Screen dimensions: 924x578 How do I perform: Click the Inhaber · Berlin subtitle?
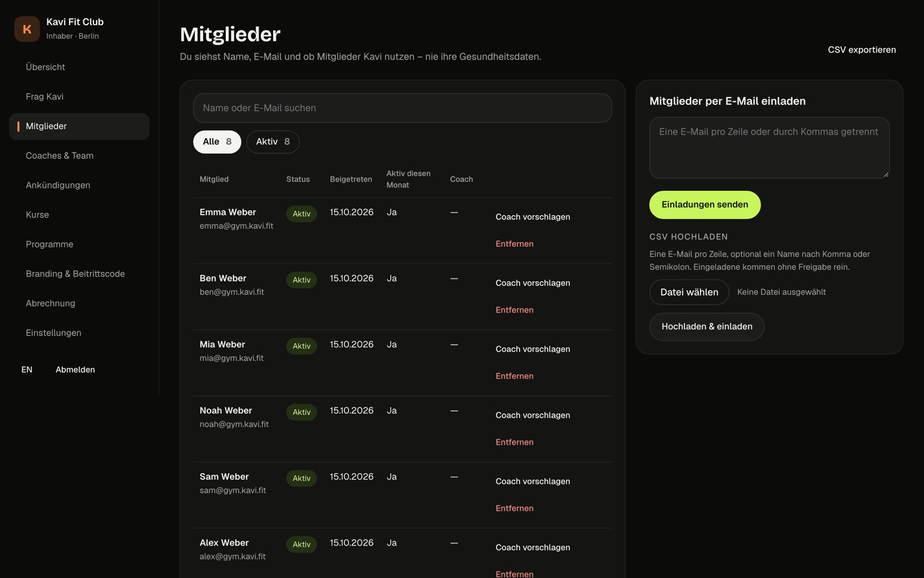point(73,36)
